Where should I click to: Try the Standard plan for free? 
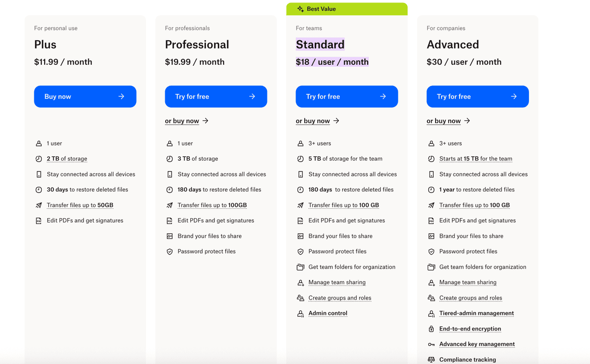tap(347, 97)
